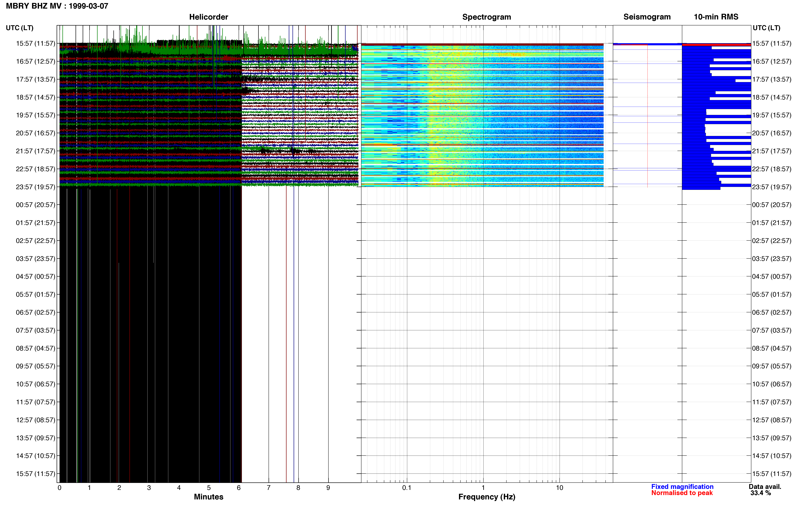Click the 'UTC (LT)' label beside the RMS panel
Viewport: 812px width, 508px height.
coord(766,28)
